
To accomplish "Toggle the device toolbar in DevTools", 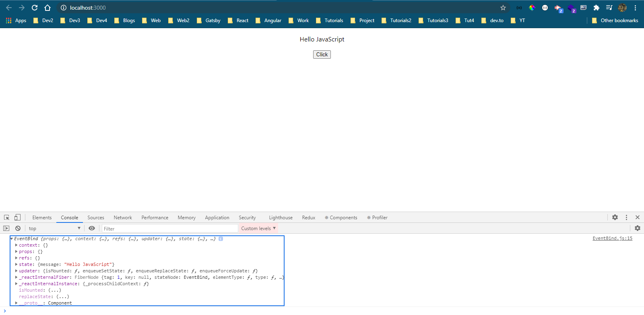I will [x=17, y=217].
